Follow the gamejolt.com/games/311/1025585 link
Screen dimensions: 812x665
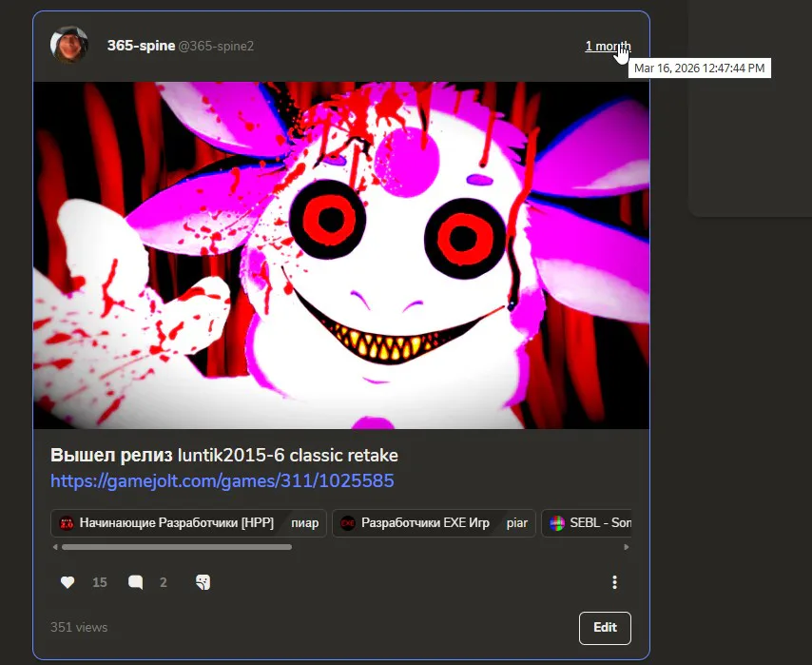click(x=222, y=481)
